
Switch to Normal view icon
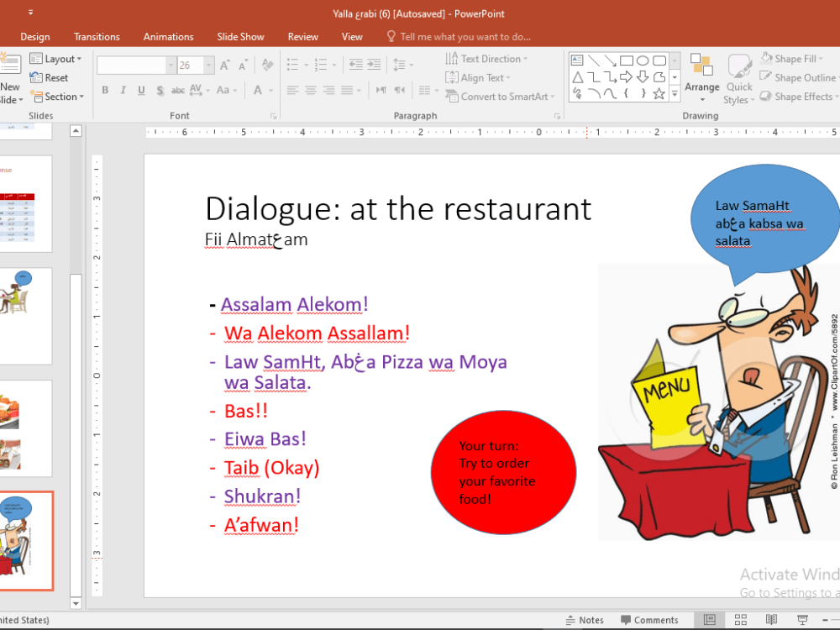click(709, 620)
